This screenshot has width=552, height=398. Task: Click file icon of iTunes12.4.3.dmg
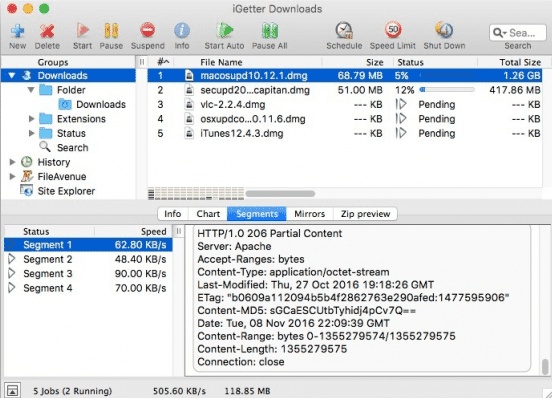click(x=189, y=133)
